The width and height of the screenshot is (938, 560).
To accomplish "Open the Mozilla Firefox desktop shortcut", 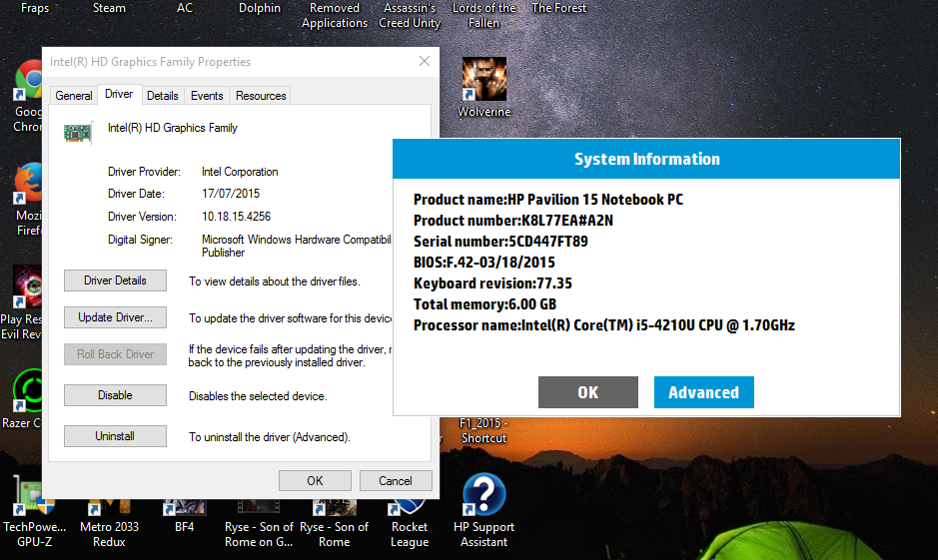I will [28, 184].
